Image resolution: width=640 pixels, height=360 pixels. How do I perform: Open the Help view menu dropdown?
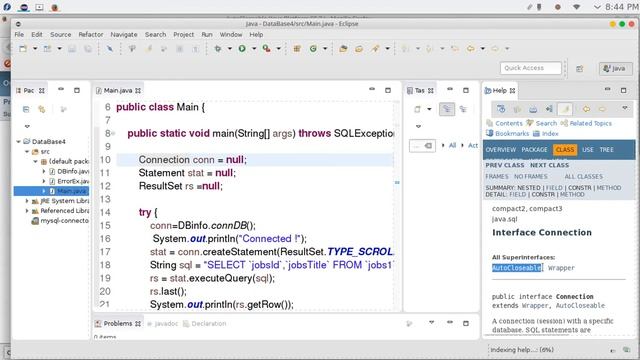click(x=624, y=108)
